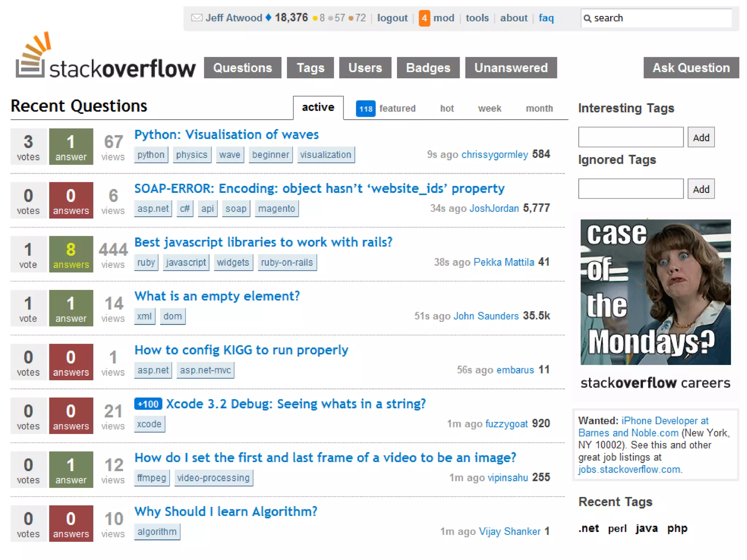The image size is (747, 560).
Task: Click the orange mod flag count badge
Action: pos(424,18)
